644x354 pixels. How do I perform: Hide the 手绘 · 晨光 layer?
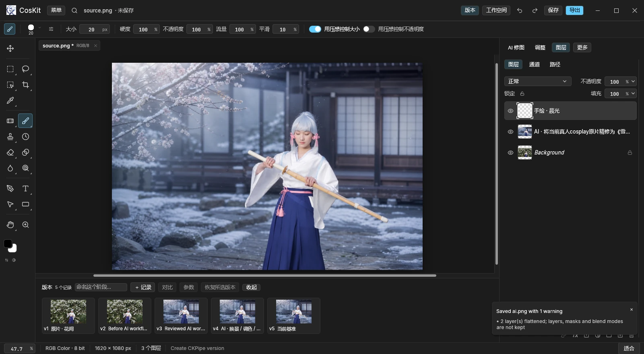510,111
